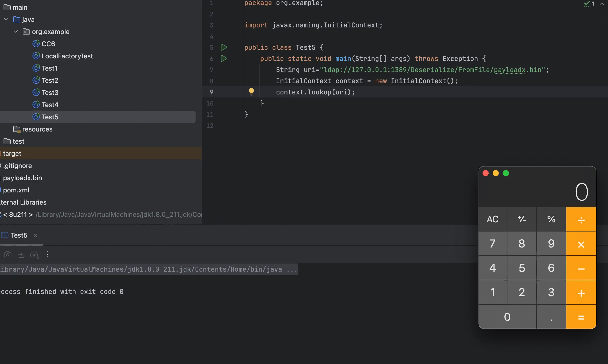608x364 pixels.
Task: Click the gauge profiler icon in run toolbar
Action: (x=34, y=254)
